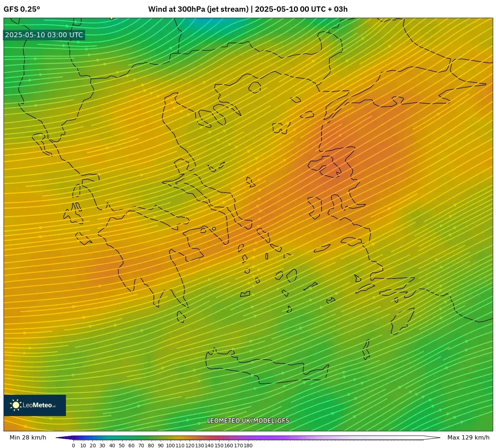496x448 pixels.
Task: Click the island of Crete outline
Action: point(267,366)
